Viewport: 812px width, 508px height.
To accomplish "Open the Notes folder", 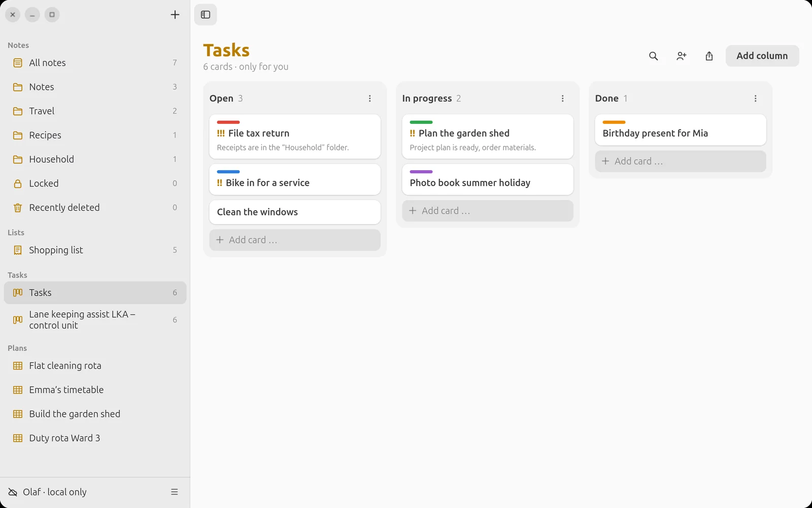I will [95, 87].
